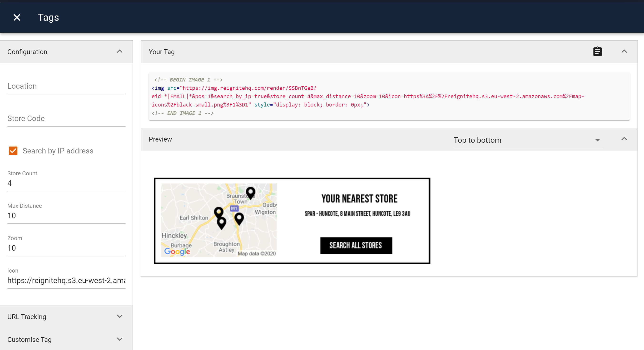Screen dimensions: 644x350
Task: Click the Store Code input field
Action: coord(66,118)
